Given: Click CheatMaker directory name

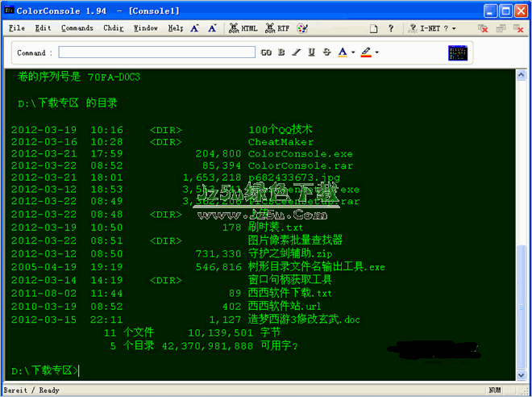Looking at the screenshot, I should tap(281, 142).
